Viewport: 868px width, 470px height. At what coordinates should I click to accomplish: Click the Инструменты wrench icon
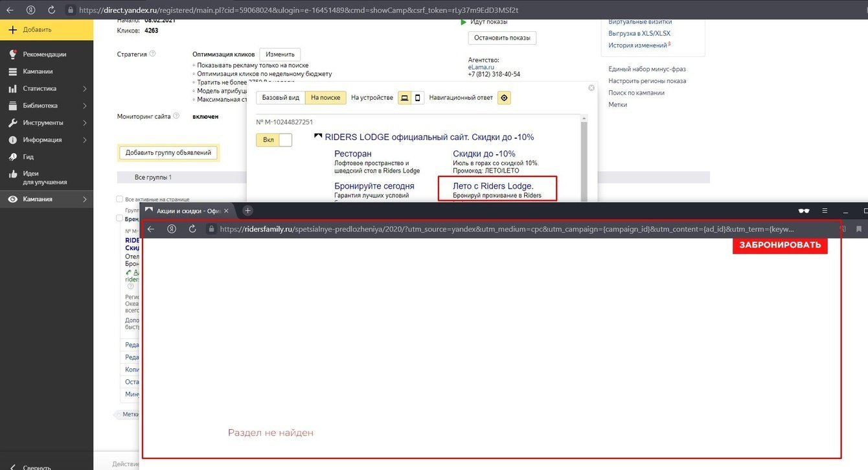(12, 123)
